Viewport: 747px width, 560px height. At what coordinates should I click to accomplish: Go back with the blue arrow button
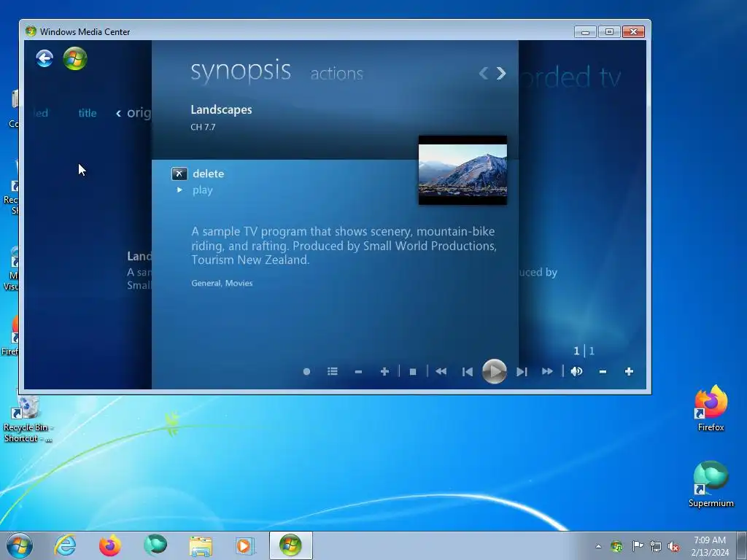point(44,58)
